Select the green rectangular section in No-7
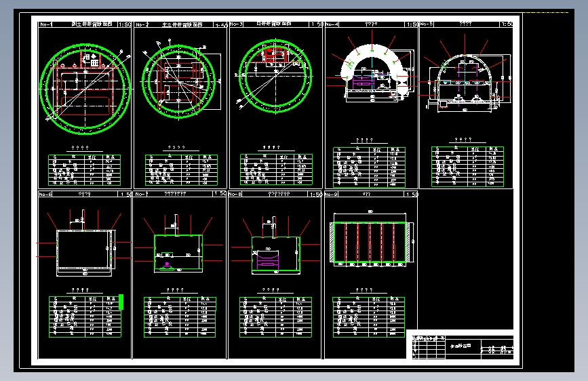Screen dimensions: 588x381 (x=178, y=253)
